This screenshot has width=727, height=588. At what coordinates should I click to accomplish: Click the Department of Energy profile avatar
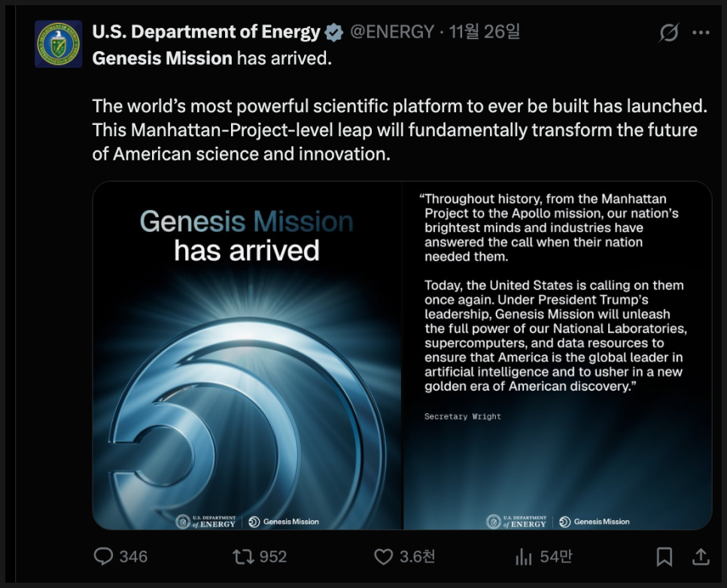(59, 44)
